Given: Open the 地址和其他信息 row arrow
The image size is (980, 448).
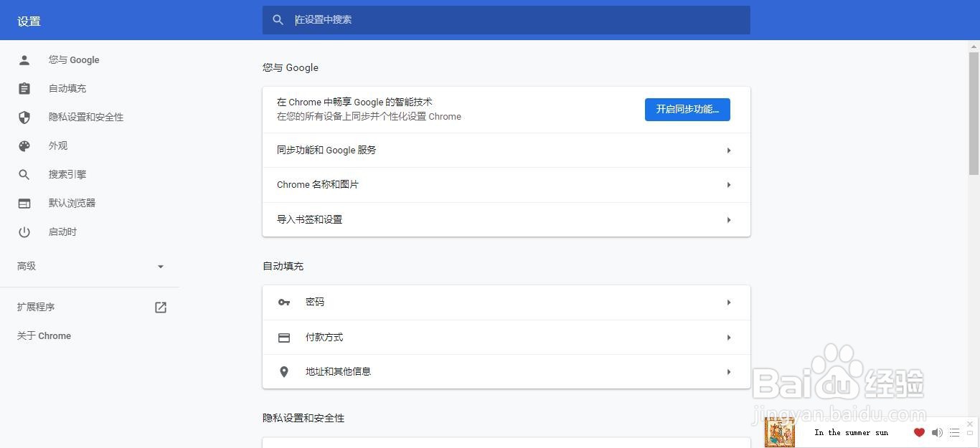Looking at the screenshot, I should (729, 372).
